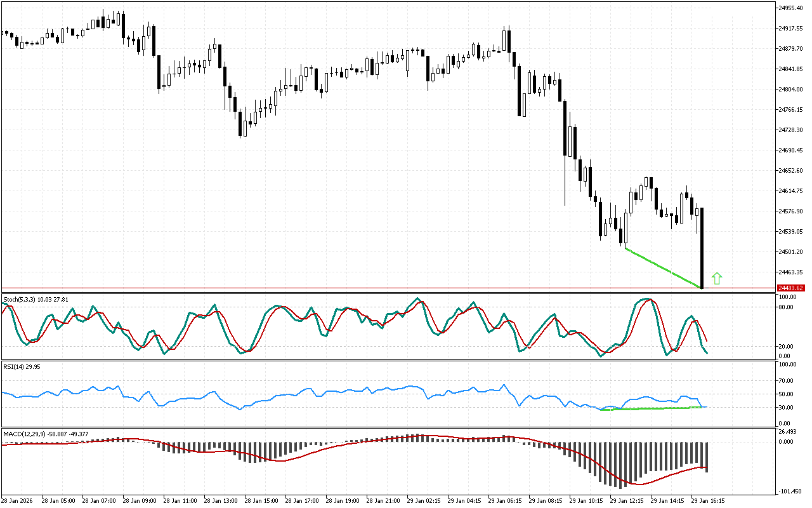Image resolution: width=812 pixels, height=508 pixels.
Task: Select the green divergence line on RSI
Action: [653, 408]
